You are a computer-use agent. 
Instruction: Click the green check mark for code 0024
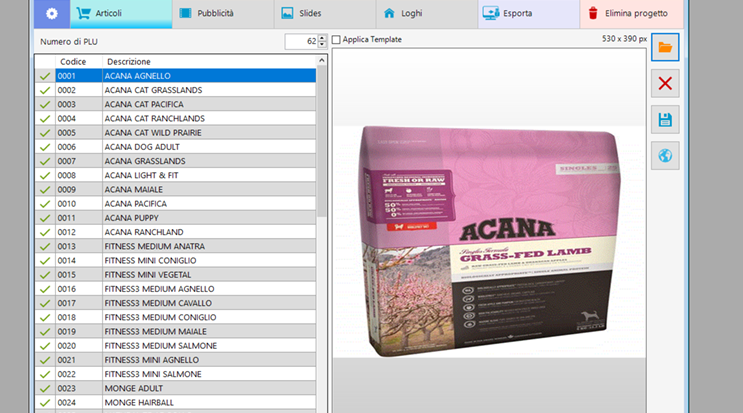(45, 403)
